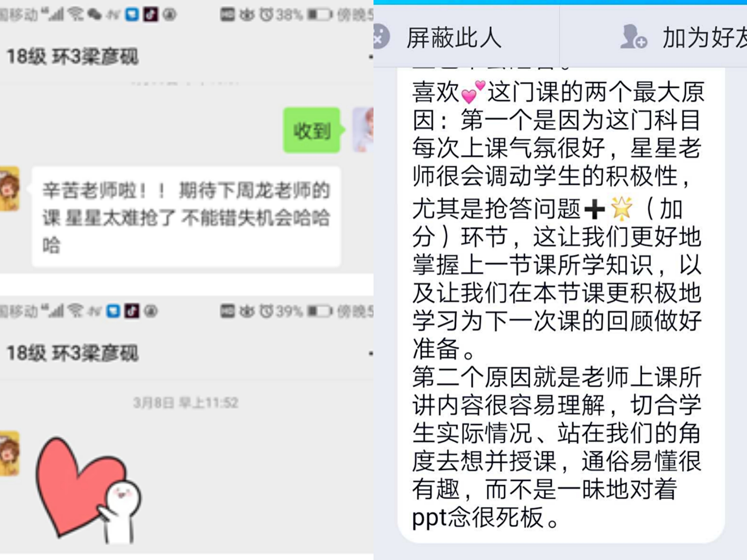Tap own avatar next to 收到 bubble
Image resolution: width=747 pixels, height=560 pixels.
tap(363, 130)
